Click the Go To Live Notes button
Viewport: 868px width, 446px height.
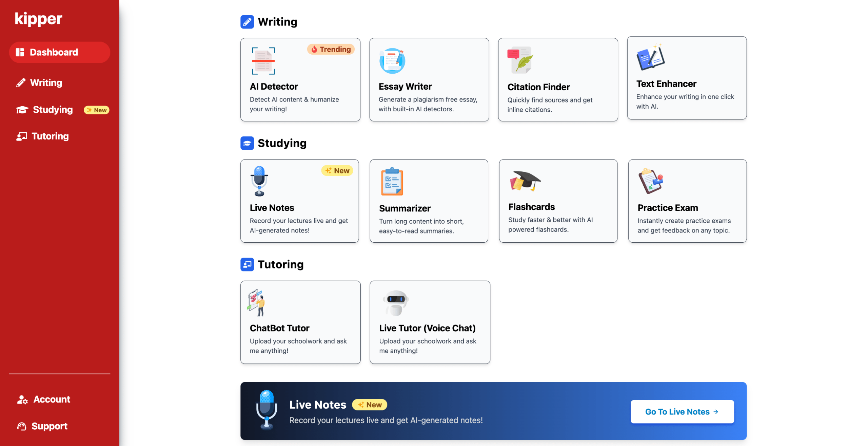point(682,412)
